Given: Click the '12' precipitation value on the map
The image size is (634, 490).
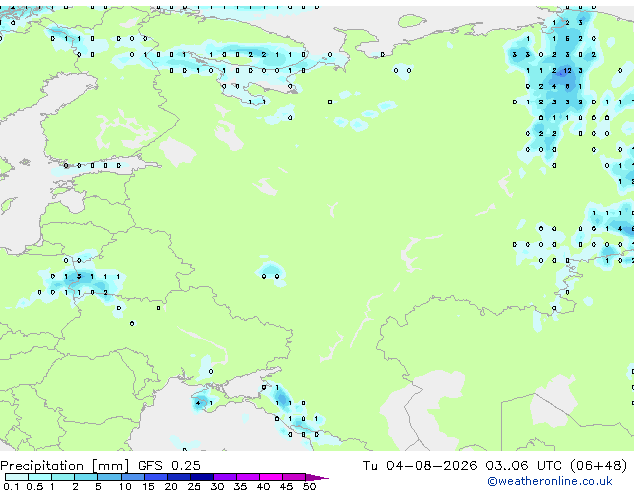Looking at the screenshot, I should [x=567, y=70].
